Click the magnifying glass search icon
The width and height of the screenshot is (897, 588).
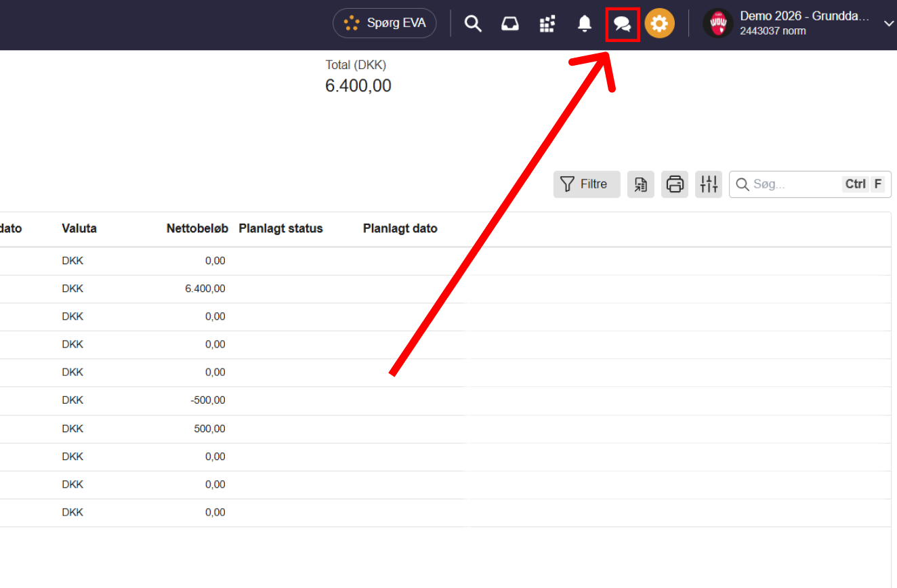click(473, 24)
